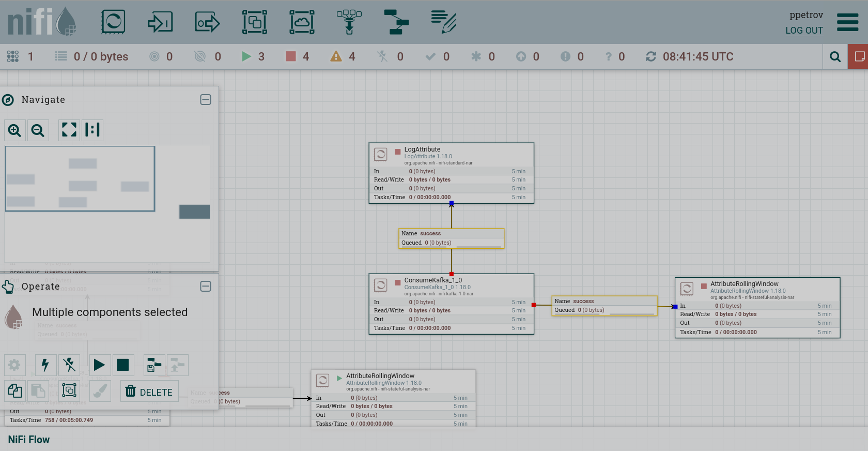The width and height of the screenshot is (868, 451).
Task: Click the zoom in button in Navigate panel
Action: 14,130
